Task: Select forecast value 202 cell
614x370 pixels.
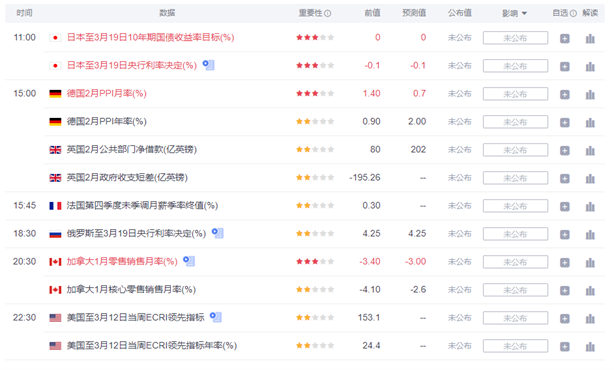Action: [418, 150]
